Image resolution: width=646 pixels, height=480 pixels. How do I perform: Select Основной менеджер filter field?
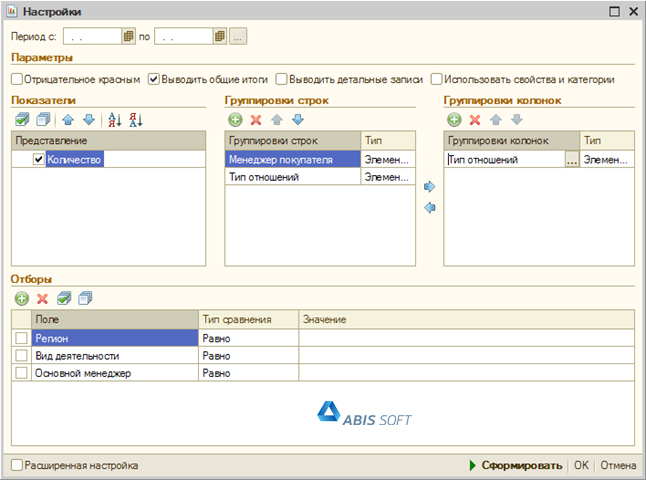click(x=115, y=373)
